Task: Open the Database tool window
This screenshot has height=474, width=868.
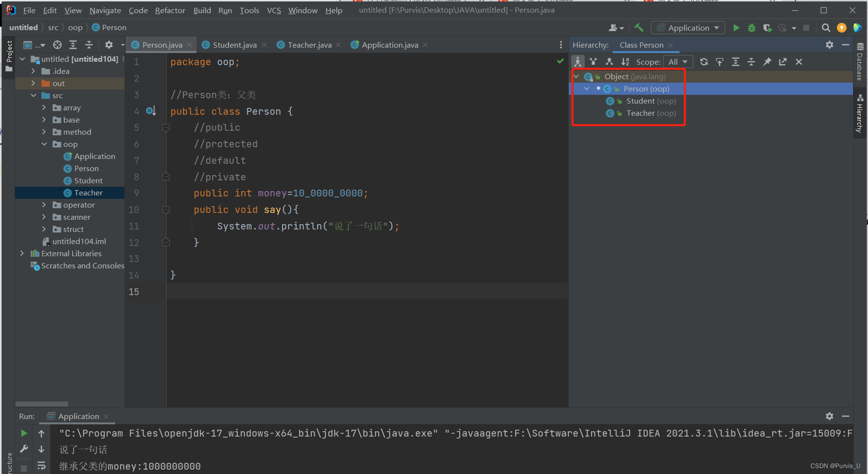Action: pyautogui.click(x=860, y=61)
